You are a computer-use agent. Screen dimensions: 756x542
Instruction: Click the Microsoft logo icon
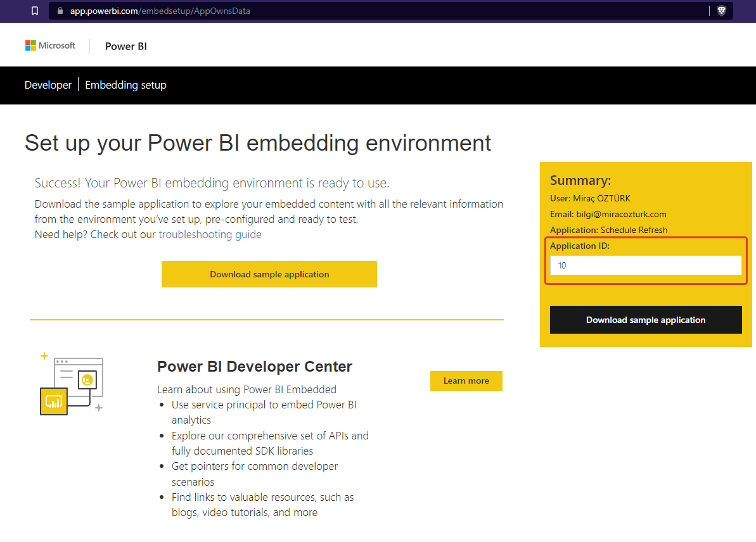(x=30, y=45)
